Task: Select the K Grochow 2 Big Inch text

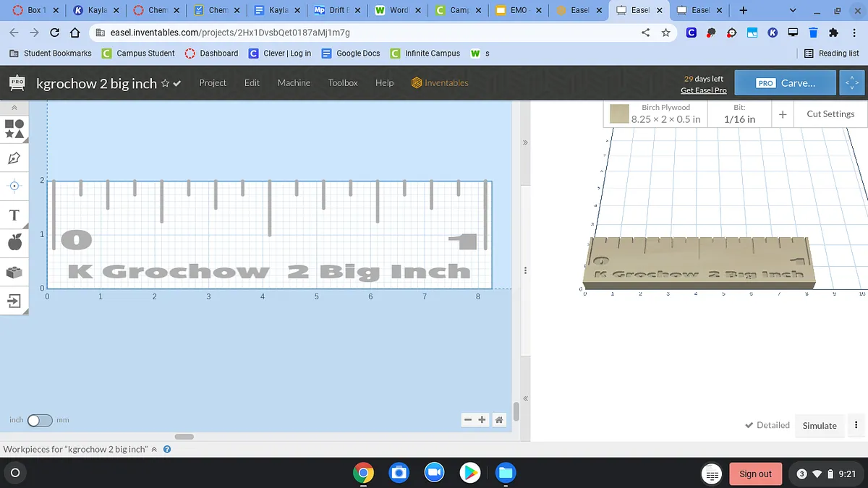Action: tap(268, 271)
